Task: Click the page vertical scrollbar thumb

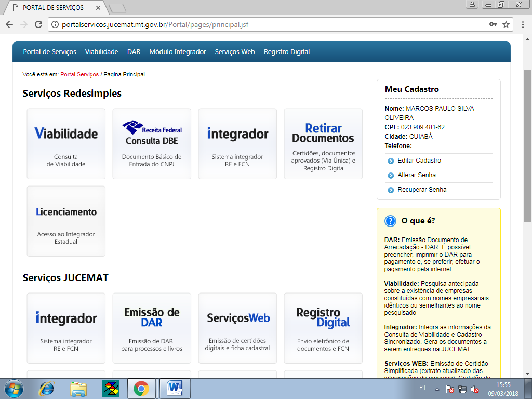Action: click(528, 146)
